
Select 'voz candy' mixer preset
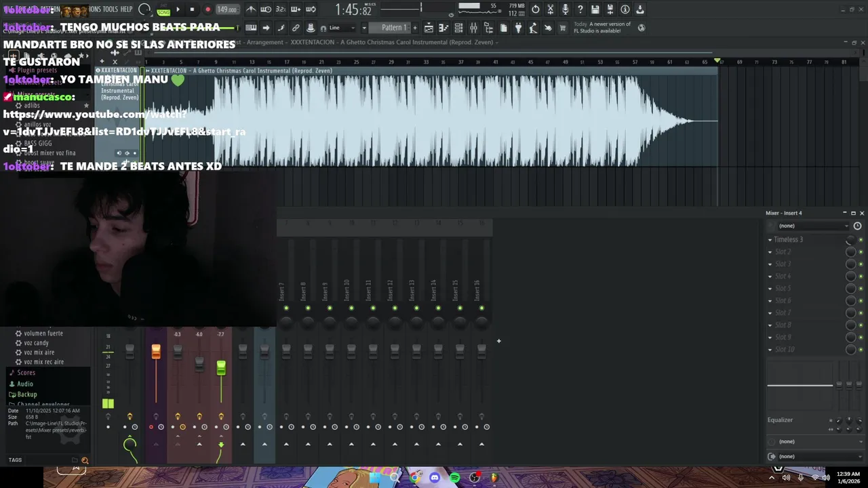click(36, 343)
